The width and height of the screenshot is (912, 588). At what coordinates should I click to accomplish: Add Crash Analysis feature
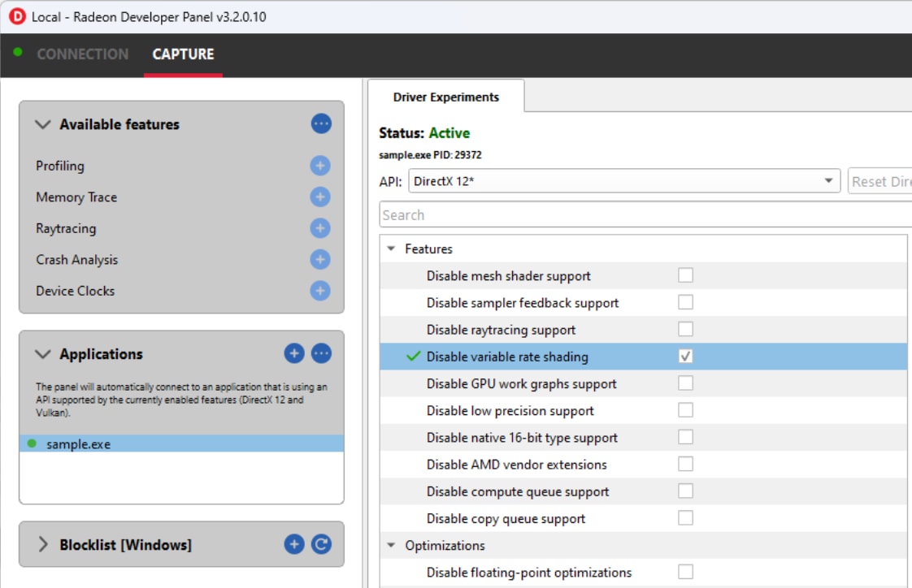pos(320,260)
